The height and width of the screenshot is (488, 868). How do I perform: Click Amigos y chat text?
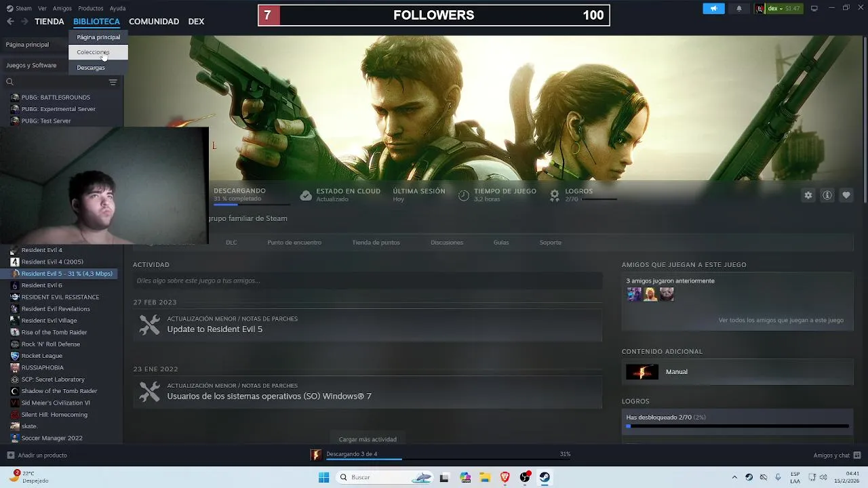(831, 455)
